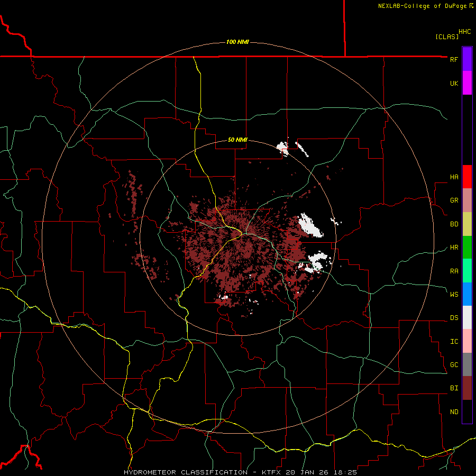
Task: Click the 'GC' legend label
Action: click(454, 365)
